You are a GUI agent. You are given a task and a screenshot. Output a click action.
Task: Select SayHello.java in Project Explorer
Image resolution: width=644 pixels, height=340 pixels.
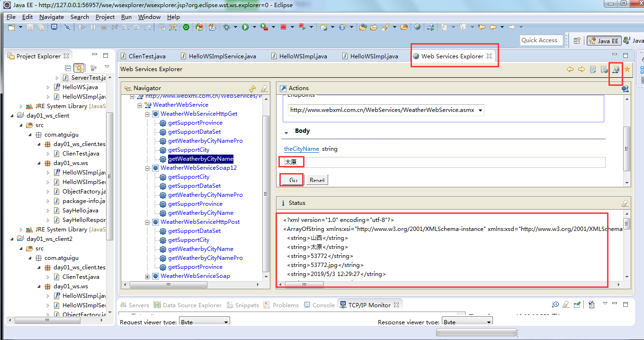[80, 211]
